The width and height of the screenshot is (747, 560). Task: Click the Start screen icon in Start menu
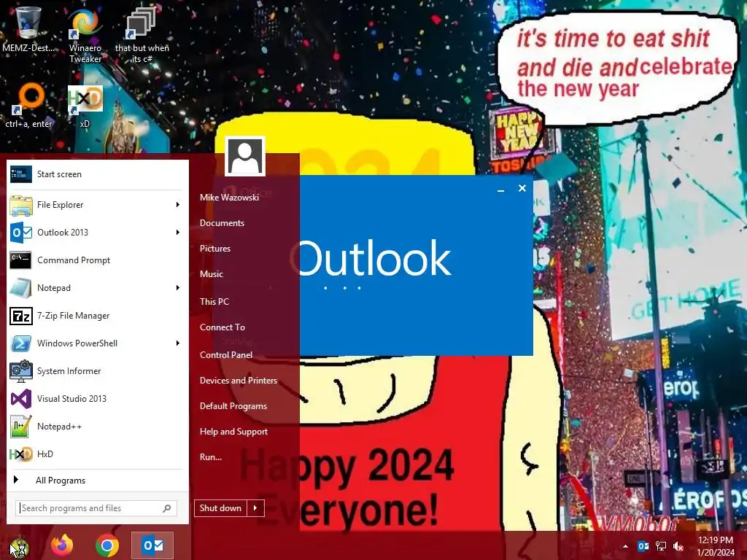pyautogui.click(x=21, y=174)
